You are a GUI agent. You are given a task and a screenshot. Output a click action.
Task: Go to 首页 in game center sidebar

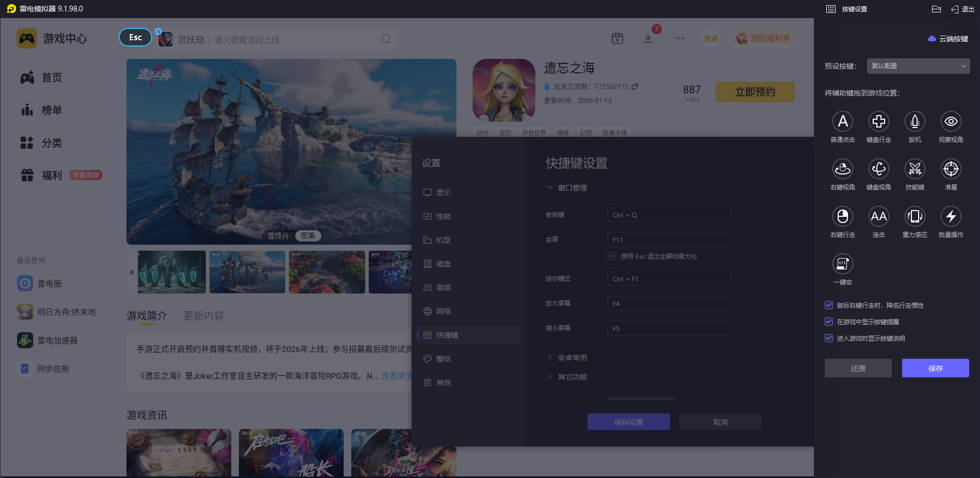click(x=41, y=77)
